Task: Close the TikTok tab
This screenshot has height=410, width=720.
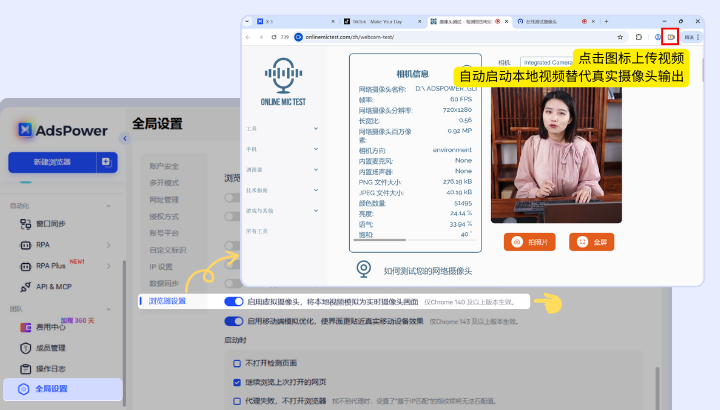Action: 419,21
